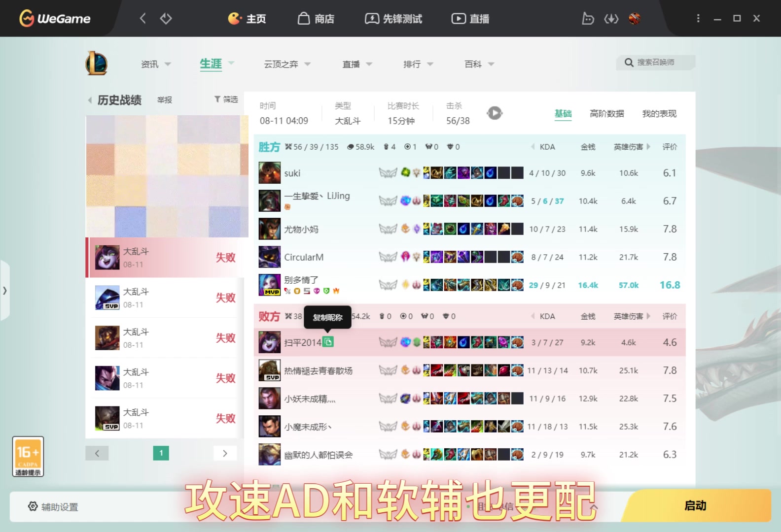Image resolution: width=781 pixels, height=532 pixels.
Task: Go to previous match history page
Action: [x=97, y=453]
